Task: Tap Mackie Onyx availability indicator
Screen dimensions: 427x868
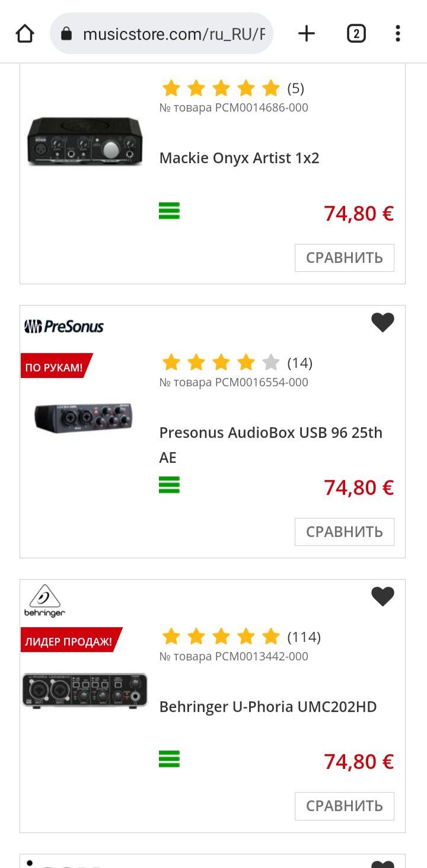Action: tap(169, 211)
